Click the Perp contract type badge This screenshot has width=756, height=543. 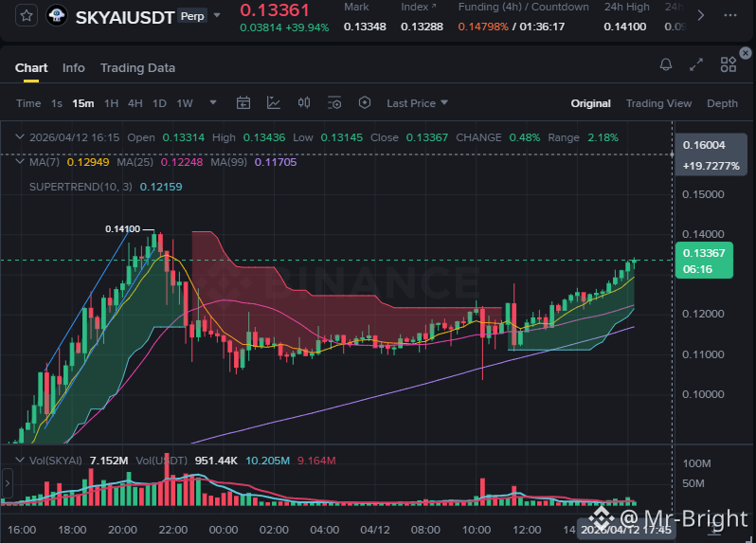coord(192,16)
